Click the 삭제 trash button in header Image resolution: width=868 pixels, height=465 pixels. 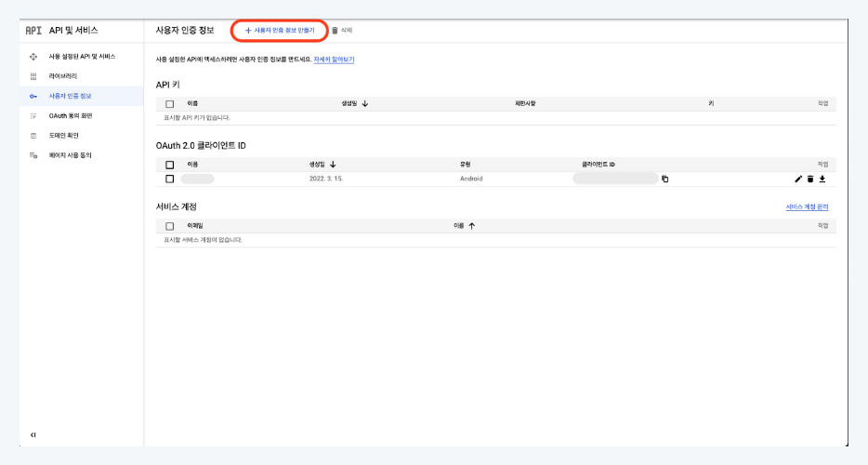click(x=342, y=31)
